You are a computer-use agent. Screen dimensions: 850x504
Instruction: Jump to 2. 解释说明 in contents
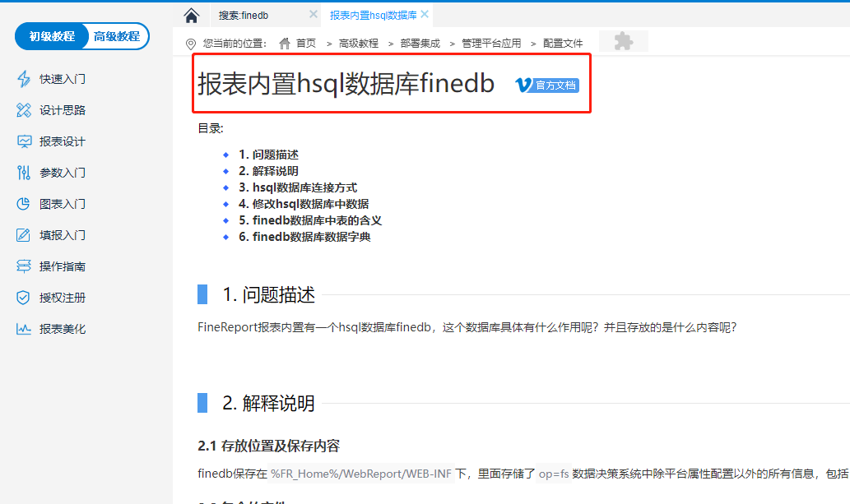pos(268,171)
